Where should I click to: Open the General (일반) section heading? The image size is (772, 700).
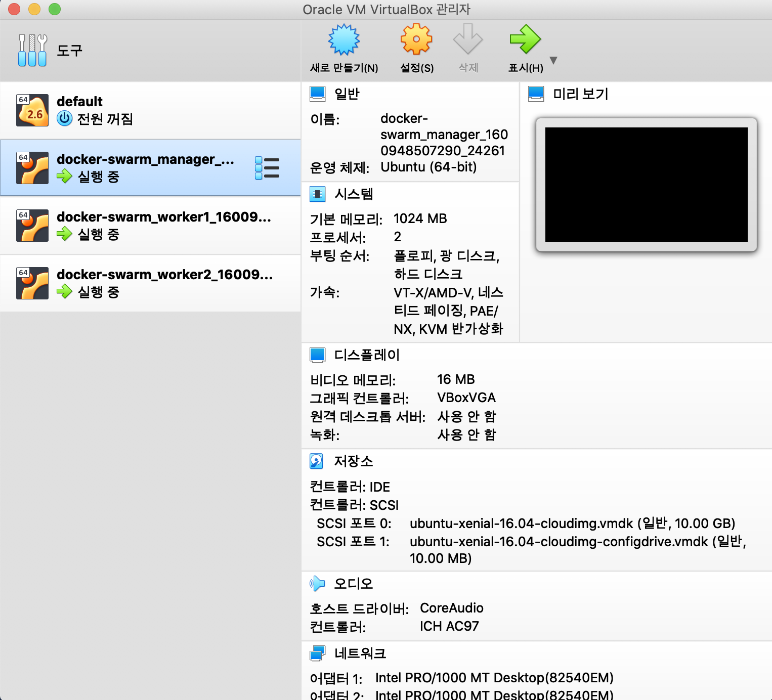(347, 94)
